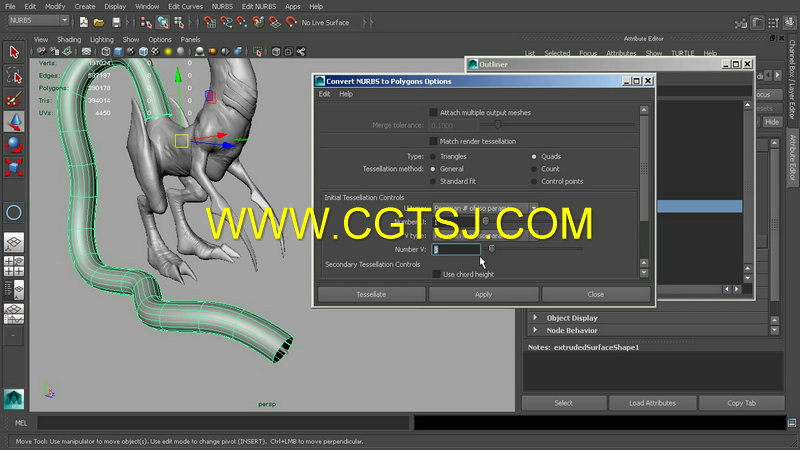Select Triangles type radio button
This screenshot has width=800, height=450.
pos(433,157)
